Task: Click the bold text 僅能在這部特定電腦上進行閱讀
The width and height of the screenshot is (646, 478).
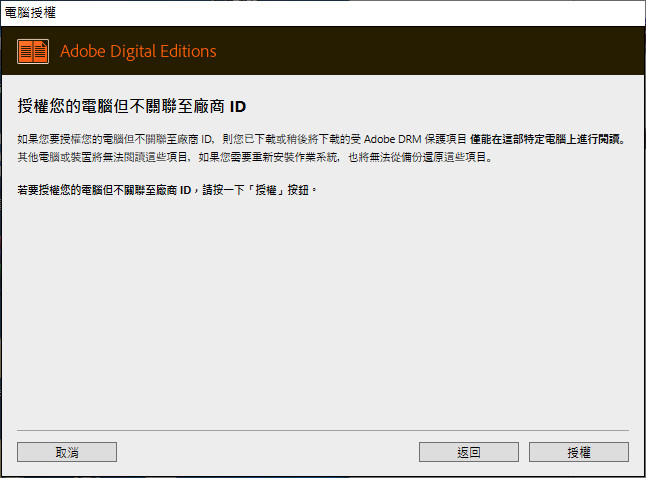Action: coord(549,140)
